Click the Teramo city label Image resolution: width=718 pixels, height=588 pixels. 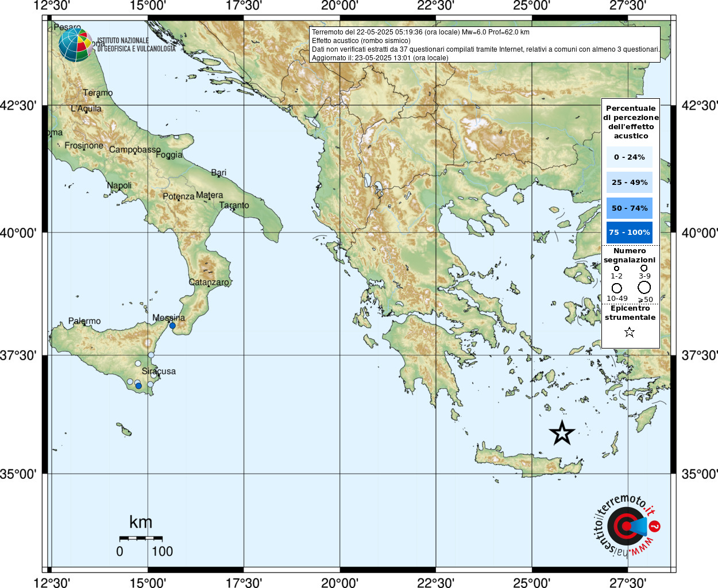click(x=98, y=92)
